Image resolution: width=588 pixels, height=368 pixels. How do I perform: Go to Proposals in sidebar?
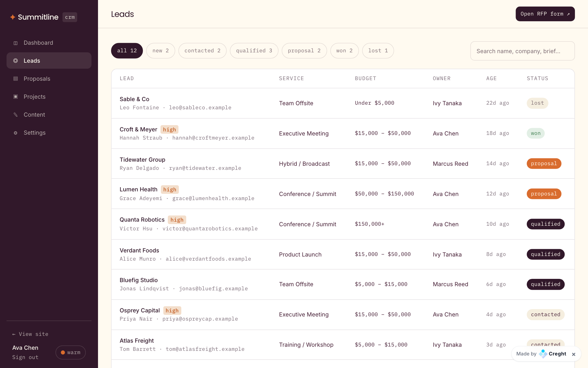tap(49, 79)
